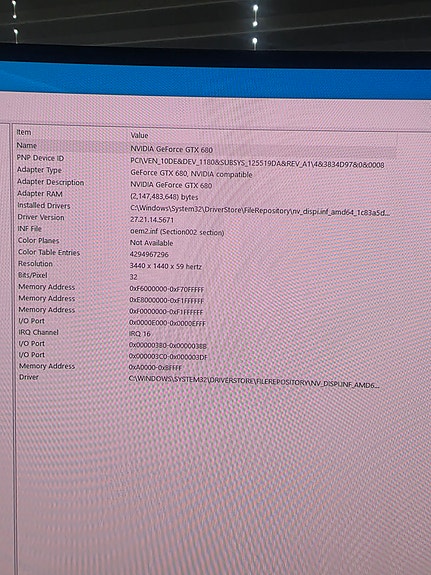Select the Installed Drivers row
Screen dimensions: 431x575
[205, 208]
